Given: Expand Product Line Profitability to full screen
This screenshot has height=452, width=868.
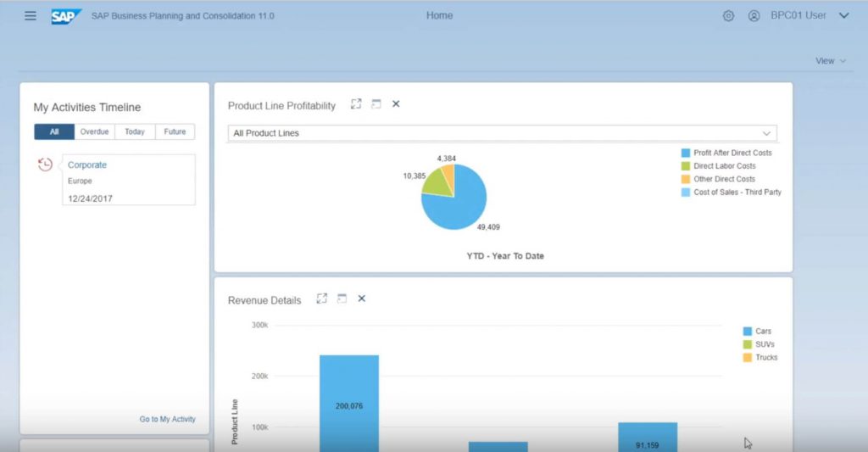Looking at the screenshot, I should (x=356, y=104).
